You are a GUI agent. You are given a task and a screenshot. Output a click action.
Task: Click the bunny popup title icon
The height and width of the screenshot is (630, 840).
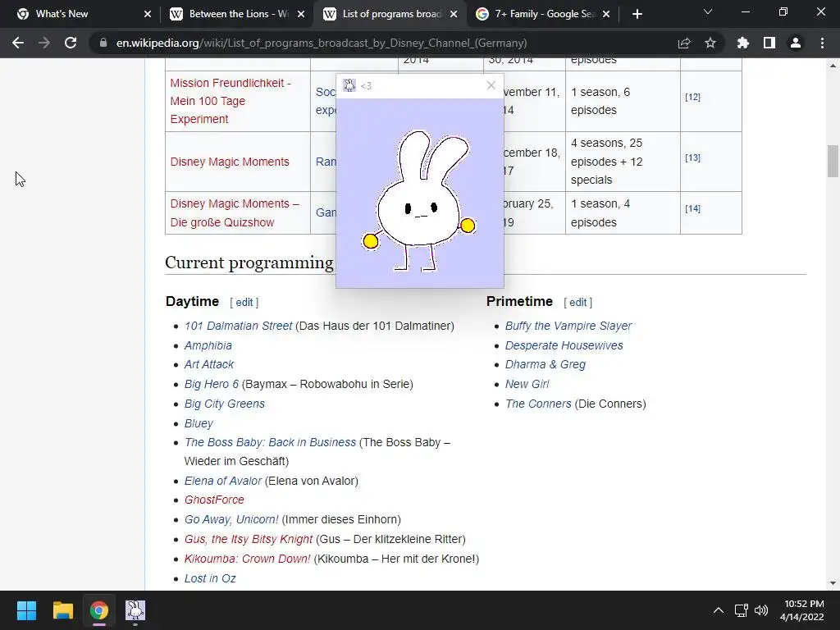click(x=349, y=85)
